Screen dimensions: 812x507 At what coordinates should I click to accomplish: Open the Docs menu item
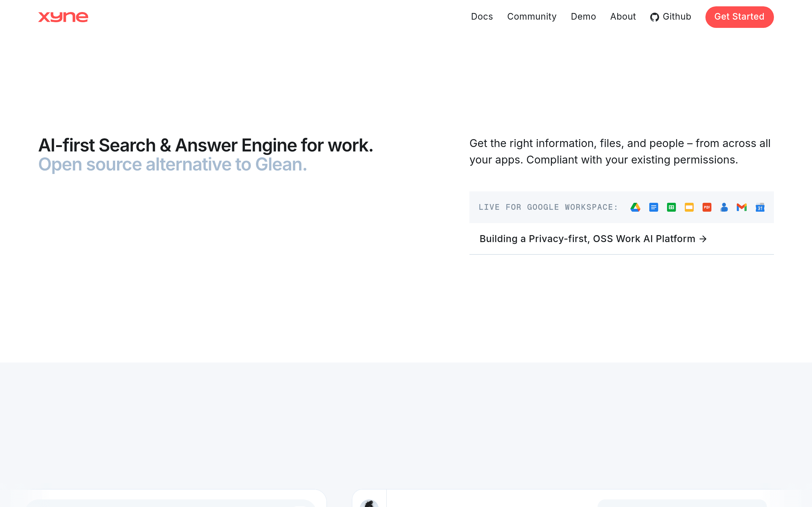click(482, 16)
